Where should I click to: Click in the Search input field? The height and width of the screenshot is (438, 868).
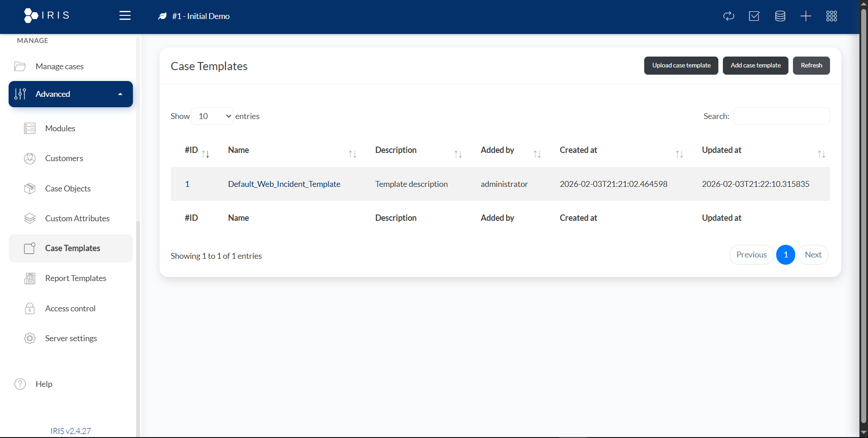click(x=781, y=116)
